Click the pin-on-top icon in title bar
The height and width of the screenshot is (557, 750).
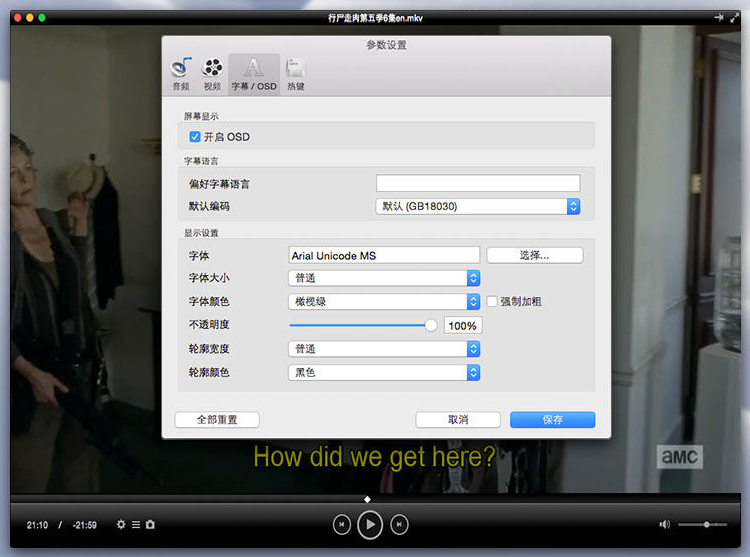coord(719,18)
